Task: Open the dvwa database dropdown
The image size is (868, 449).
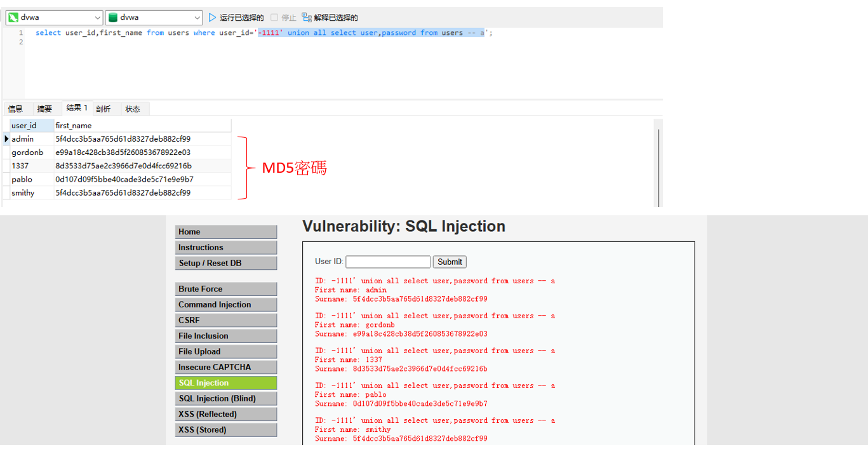Action: (x=154, y=18)
